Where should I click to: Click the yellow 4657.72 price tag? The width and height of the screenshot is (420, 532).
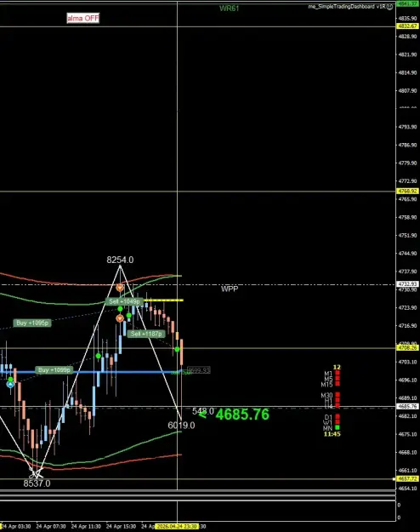(407, 478)
